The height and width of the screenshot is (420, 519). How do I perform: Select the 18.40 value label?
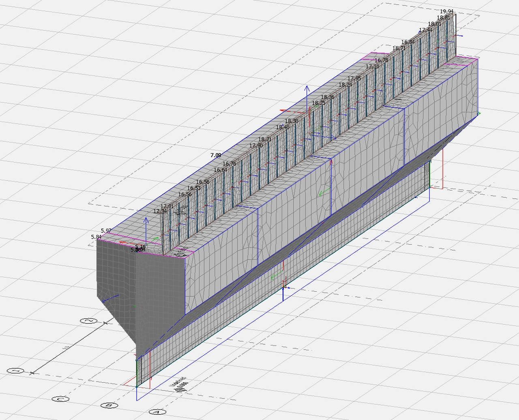[283, 127]
